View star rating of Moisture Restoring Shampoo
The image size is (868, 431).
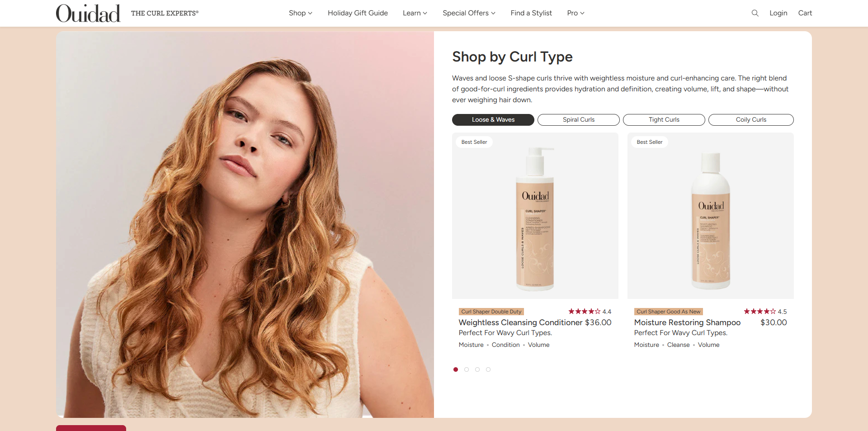pos(765,312)
